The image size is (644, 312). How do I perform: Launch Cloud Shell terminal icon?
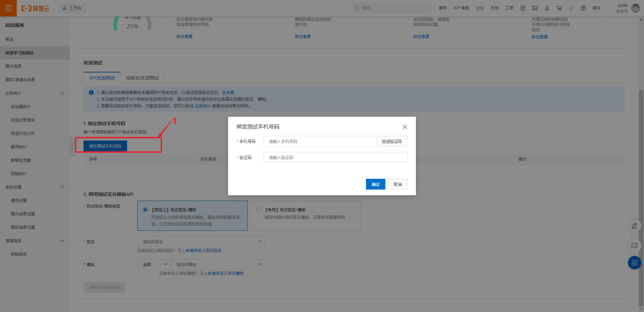pos(535,8)
